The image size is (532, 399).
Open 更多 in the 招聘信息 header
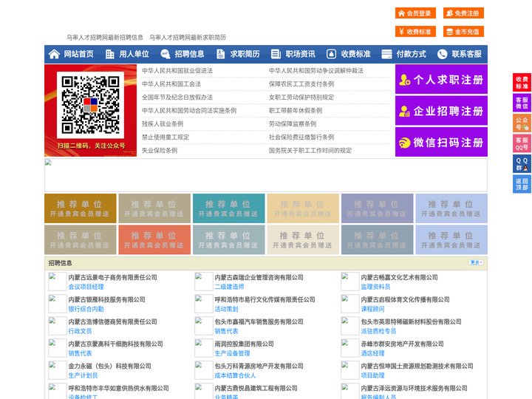pyautogui.click(x=476, y=262)
